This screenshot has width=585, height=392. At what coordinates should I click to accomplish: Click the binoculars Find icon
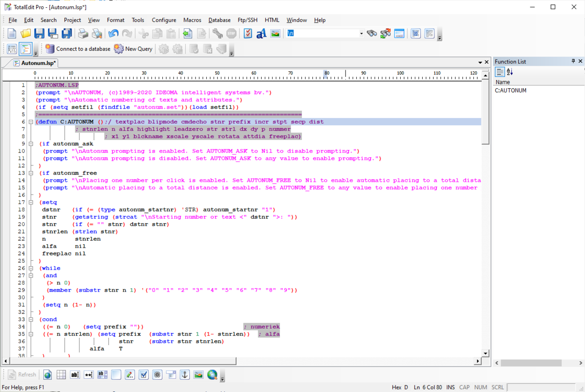pyautogui.click(x=372, y=34)
